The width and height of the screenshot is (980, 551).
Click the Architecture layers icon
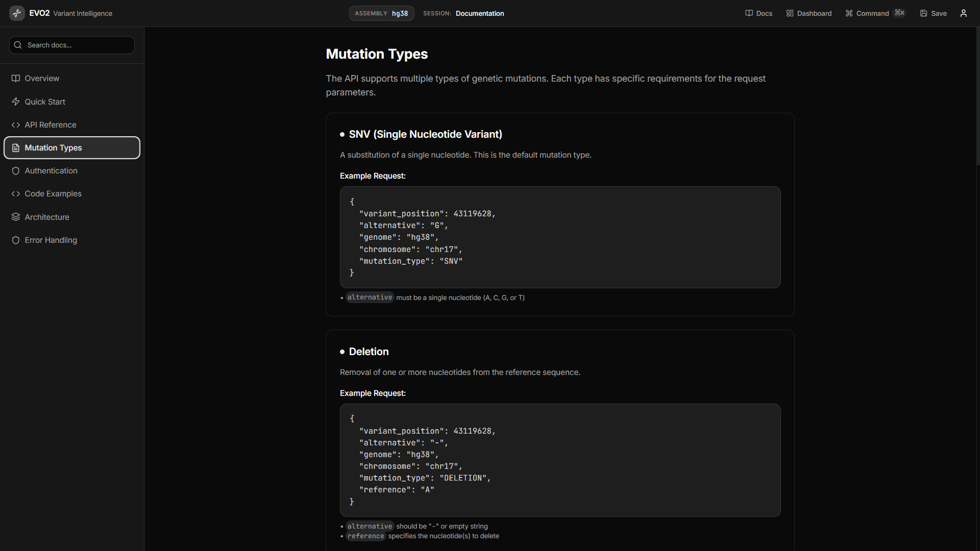tap(16, 217)
